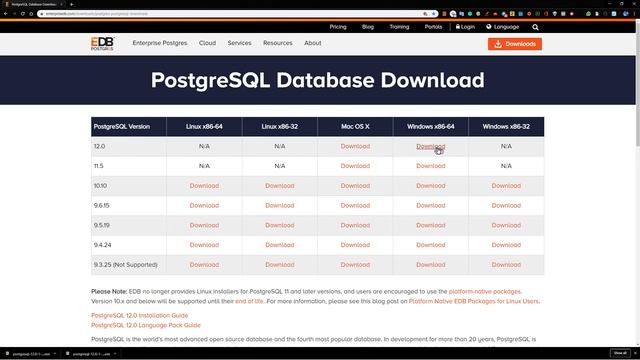Download version 9.5.19 for Linux x86-32
The height and width of the screenshot is (360, 640).
(x=280, y=225)
